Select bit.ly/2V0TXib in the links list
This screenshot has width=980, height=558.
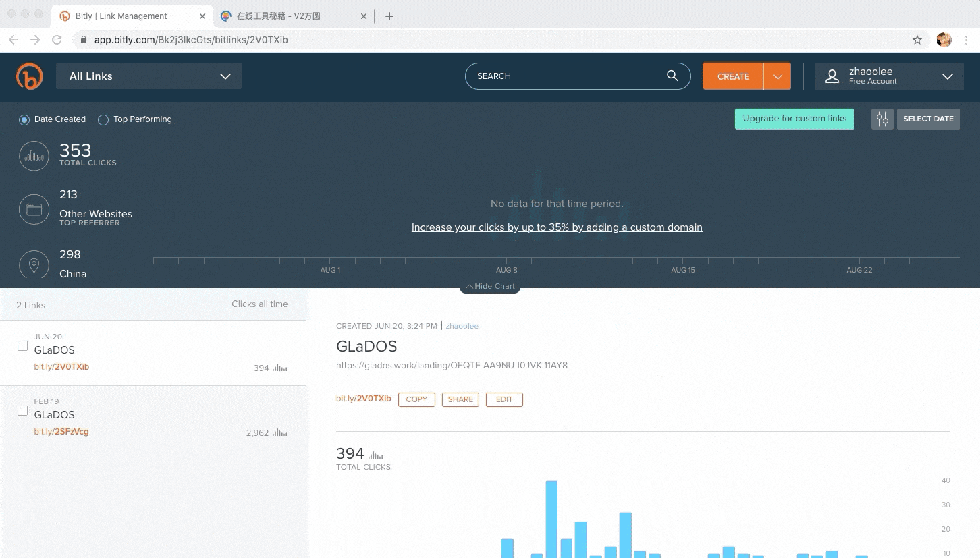coord(61,367)
